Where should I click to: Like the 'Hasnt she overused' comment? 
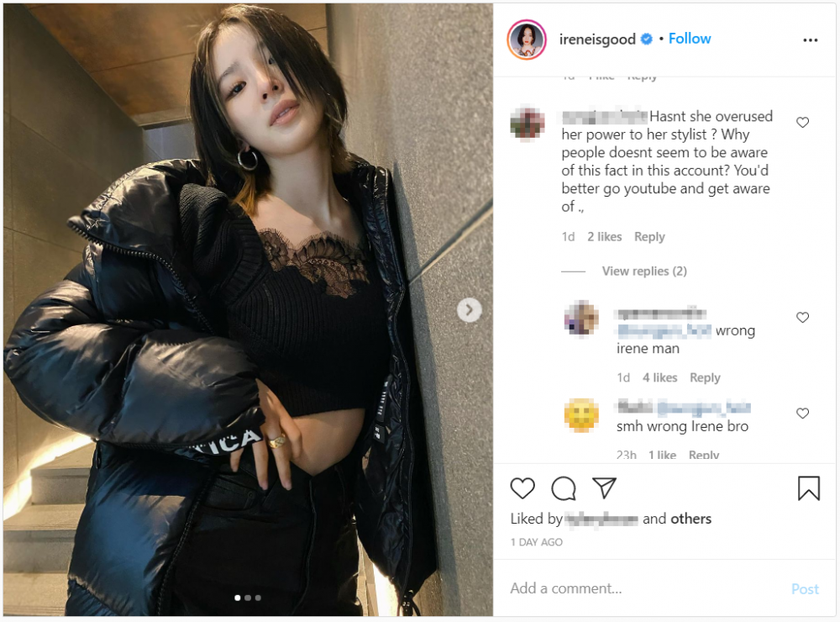click(802, 122)
